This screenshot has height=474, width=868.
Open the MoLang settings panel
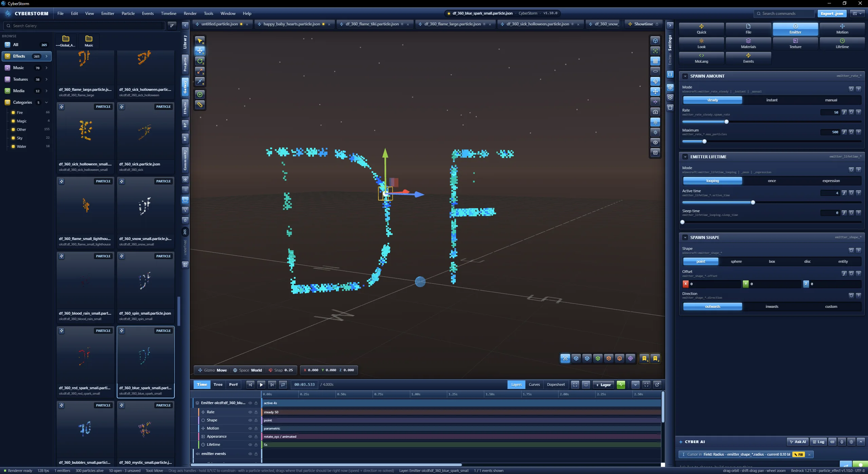[x=701, y=58]
